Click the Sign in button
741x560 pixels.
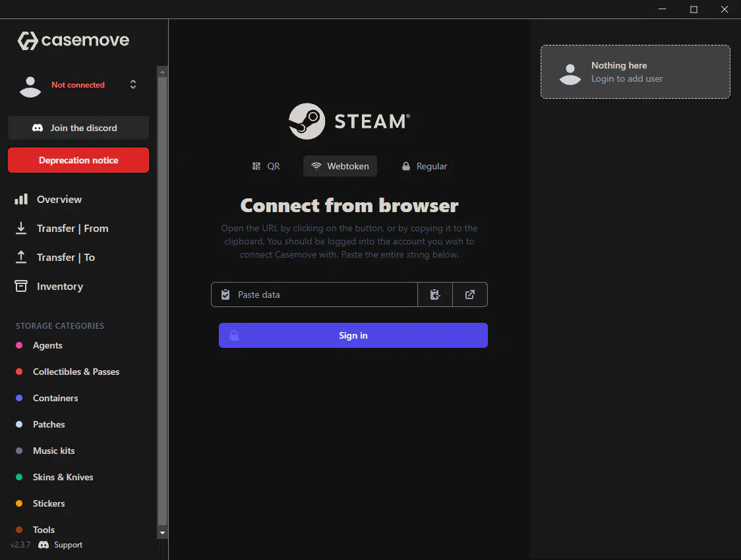pyautogui.click(x=353, y=335)
